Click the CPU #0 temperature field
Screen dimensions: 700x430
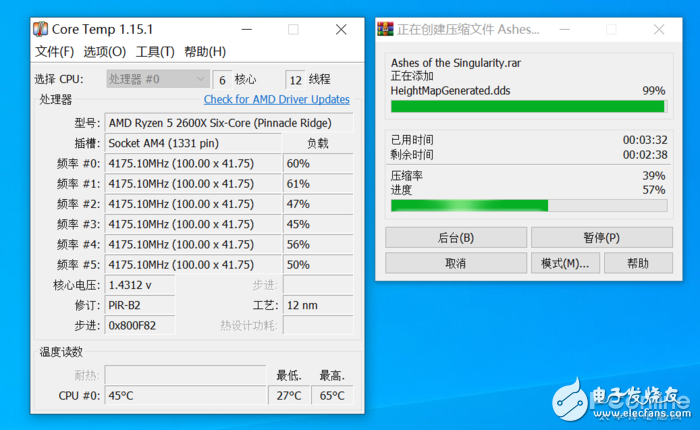(186, 396)
